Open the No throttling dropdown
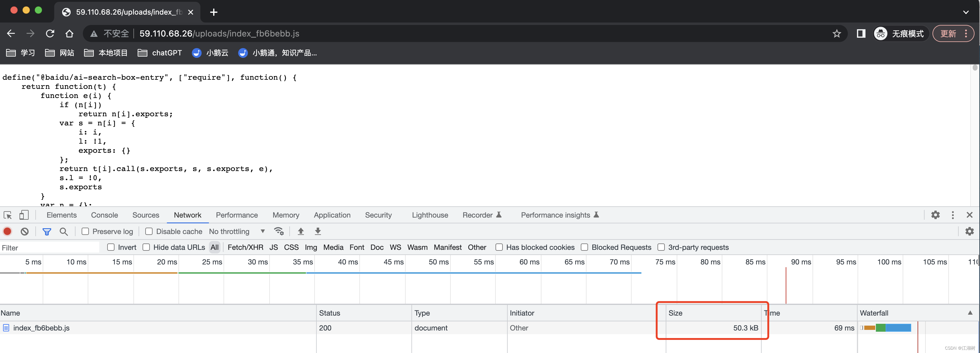This screenshot has height=353, width=980. coord(237,231)
